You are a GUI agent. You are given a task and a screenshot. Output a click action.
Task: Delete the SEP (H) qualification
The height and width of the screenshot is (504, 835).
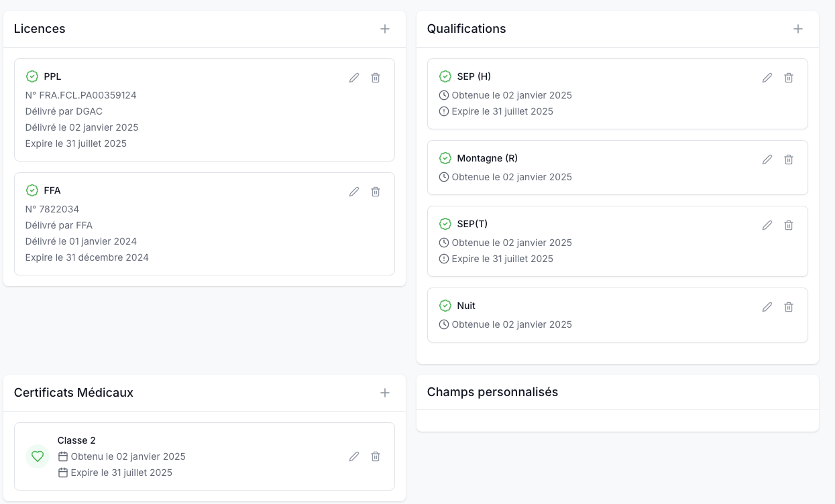point(789,78)
